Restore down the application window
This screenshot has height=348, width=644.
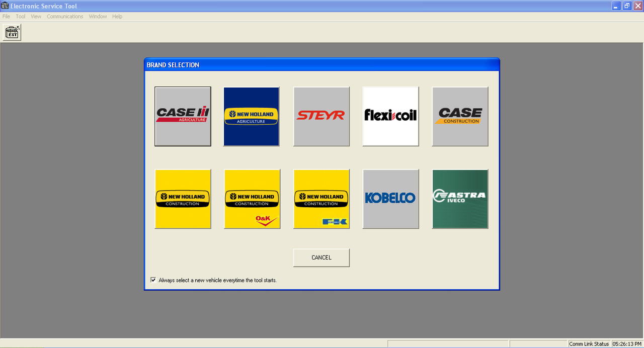[x=627, y=6]
